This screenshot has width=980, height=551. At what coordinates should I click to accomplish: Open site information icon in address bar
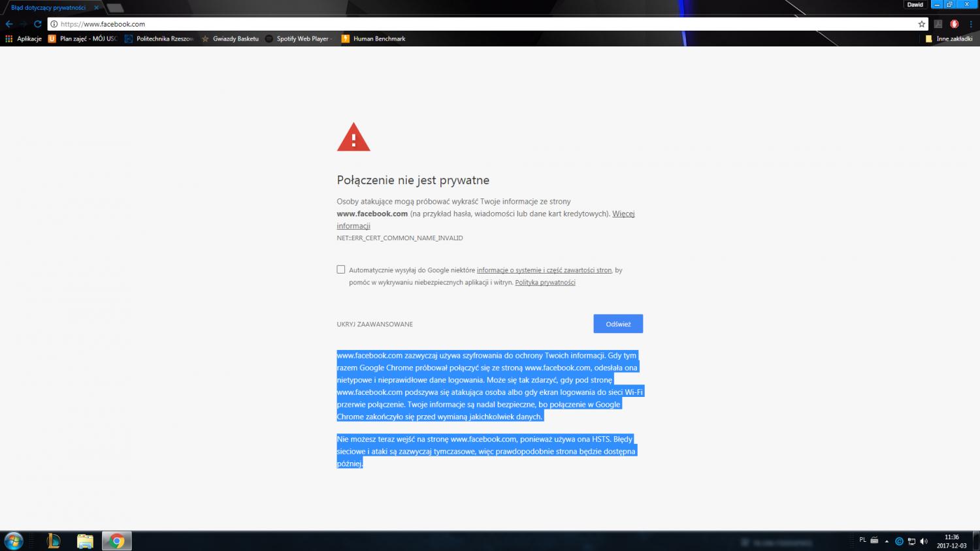click(54, 24)
